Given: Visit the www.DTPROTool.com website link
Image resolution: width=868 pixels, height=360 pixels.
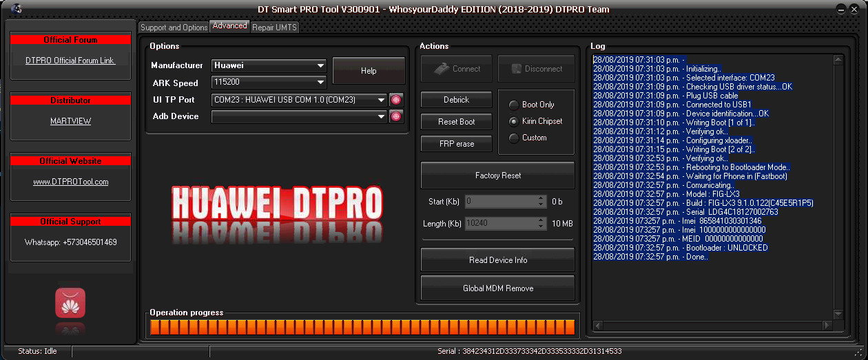Looking at the screenshot, I should pos(70,182).
